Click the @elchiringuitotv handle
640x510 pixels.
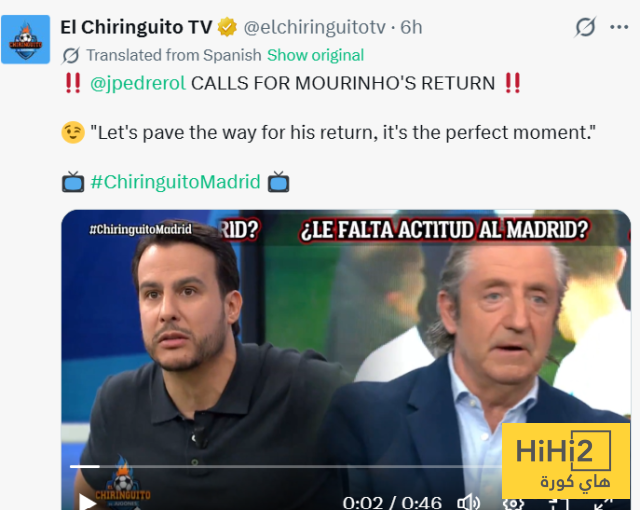(314, 27)
